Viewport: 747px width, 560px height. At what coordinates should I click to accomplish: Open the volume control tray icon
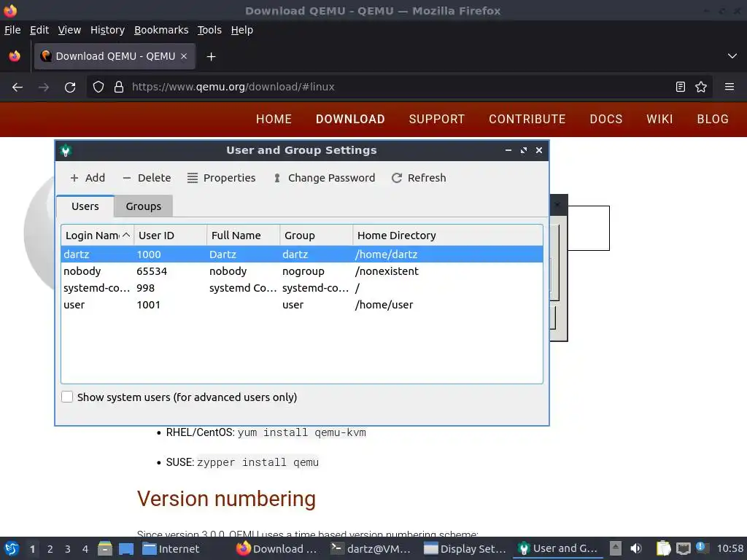(635, 549)
